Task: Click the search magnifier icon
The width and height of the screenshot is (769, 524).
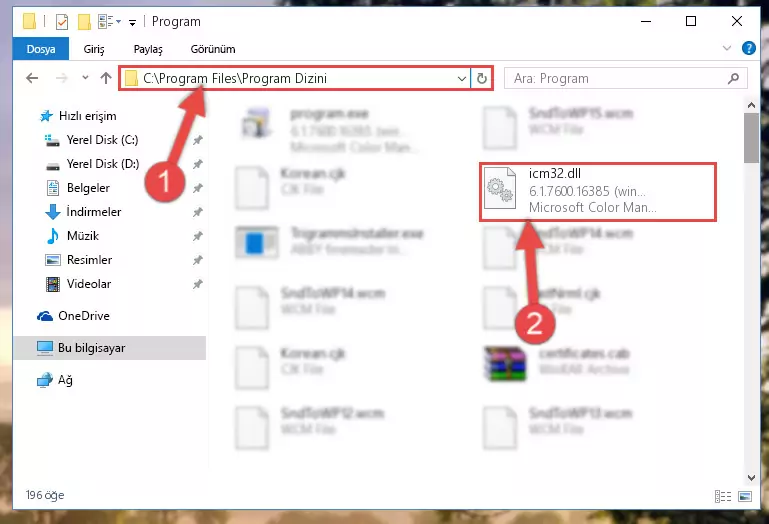Action: coord(734,79)
